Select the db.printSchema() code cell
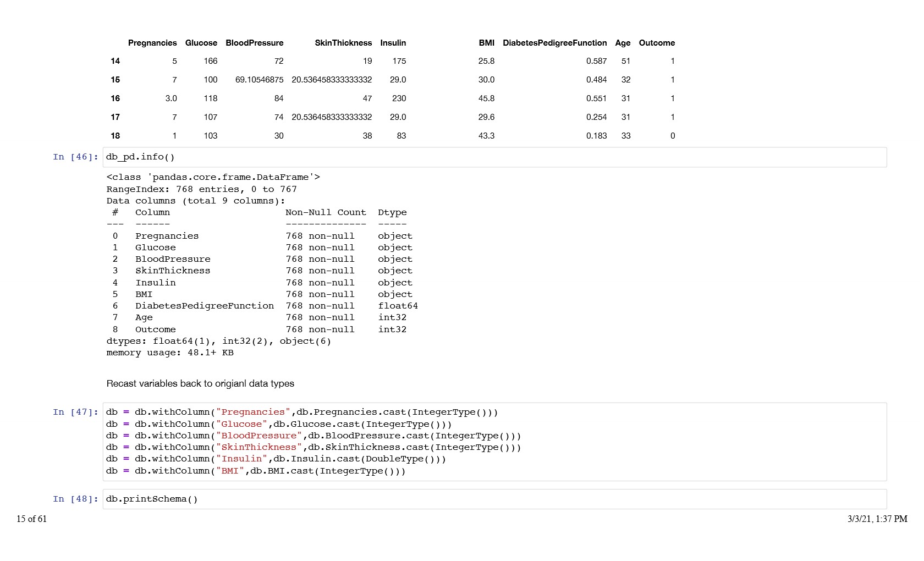This screenshot has width=924, height=561. coord(494,499)
